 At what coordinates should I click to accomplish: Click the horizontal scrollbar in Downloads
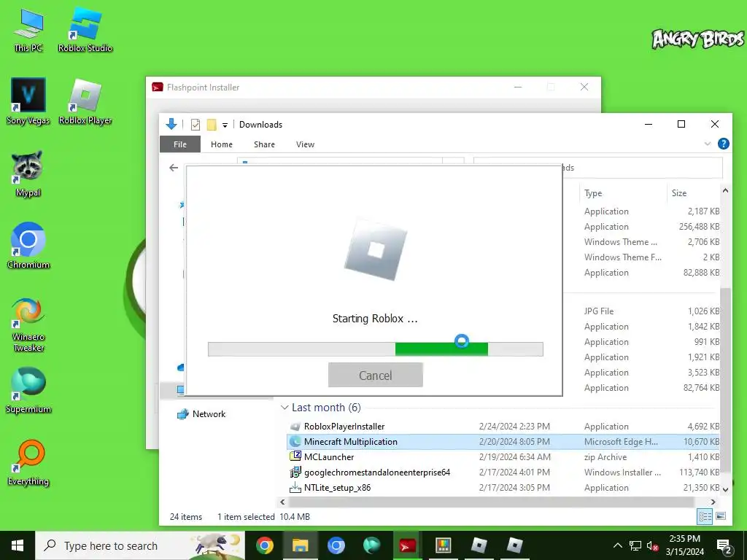pyautogui.click(x=491, y=502)
